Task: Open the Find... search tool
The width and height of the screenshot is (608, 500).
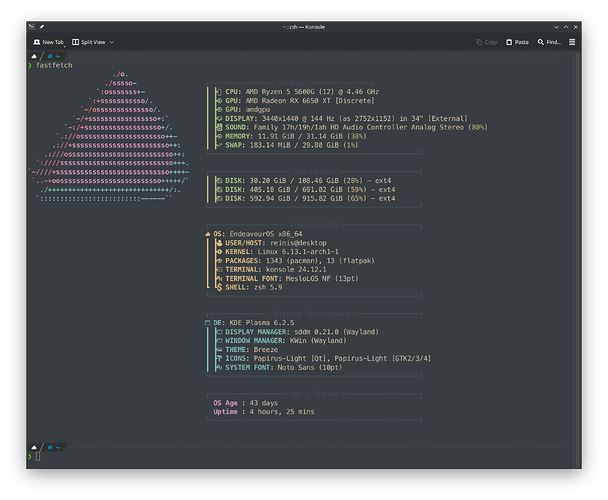Action: (548, 43)
